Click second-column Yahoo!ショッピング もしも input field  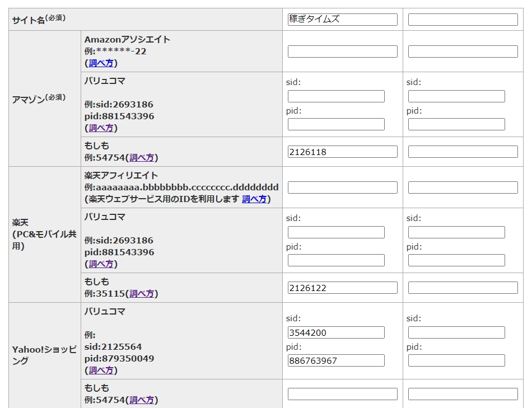coord(463,394)
